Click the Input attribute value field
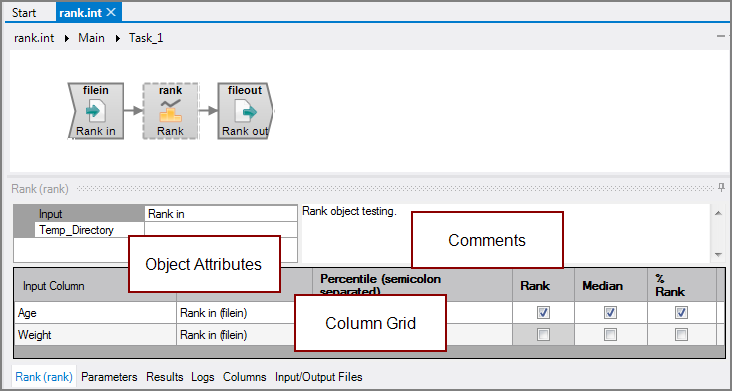 (x=221, y=214)
